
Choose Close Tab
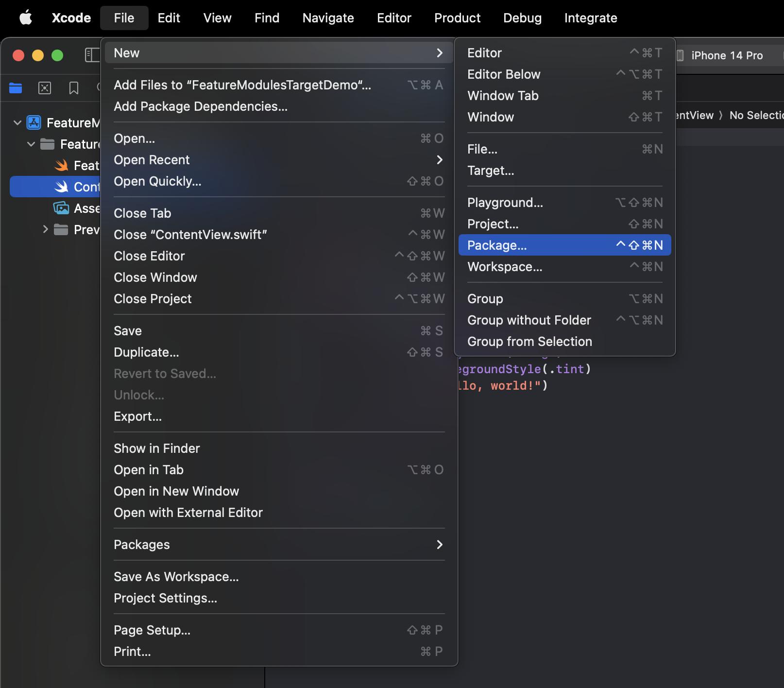279,213
